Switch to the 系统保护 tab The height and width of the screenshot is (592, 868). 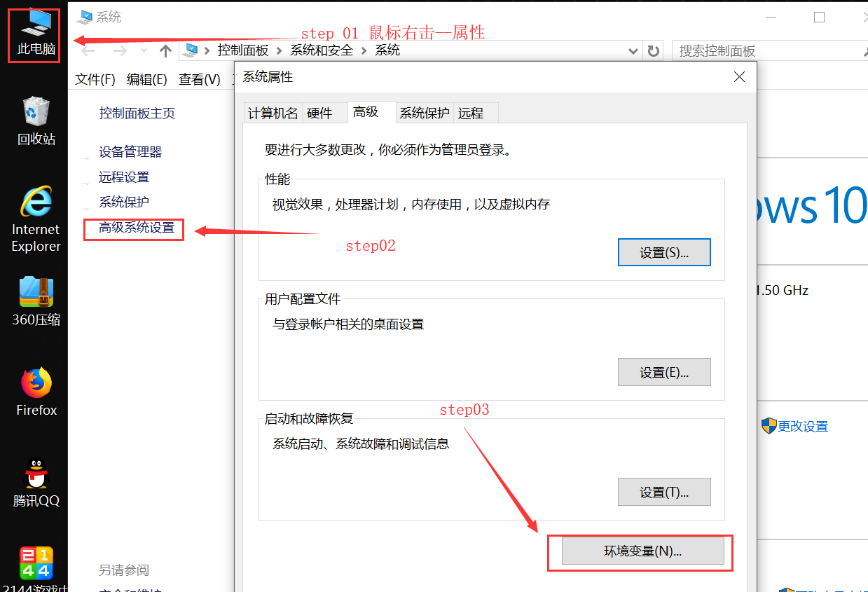(425, 113)
